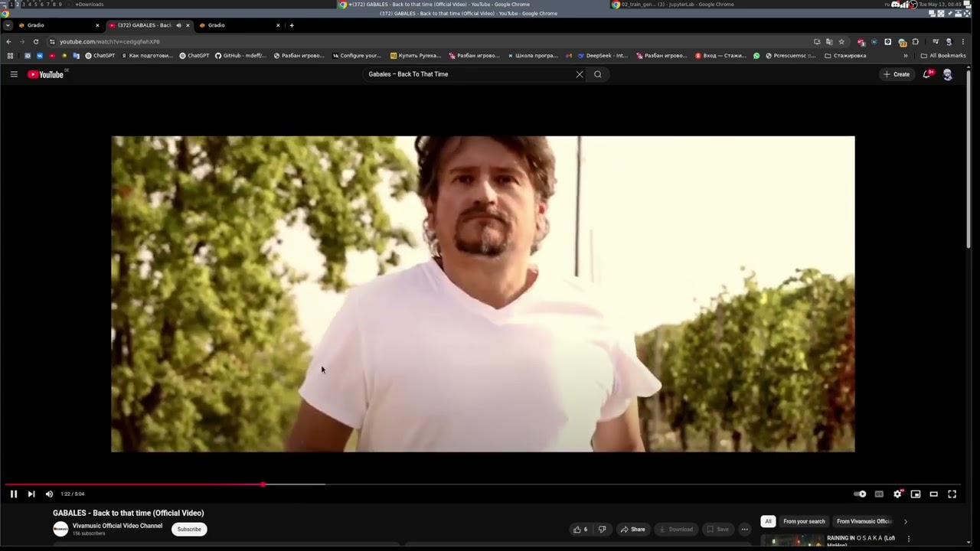Run the YouTube search

[x=598, y=74]
